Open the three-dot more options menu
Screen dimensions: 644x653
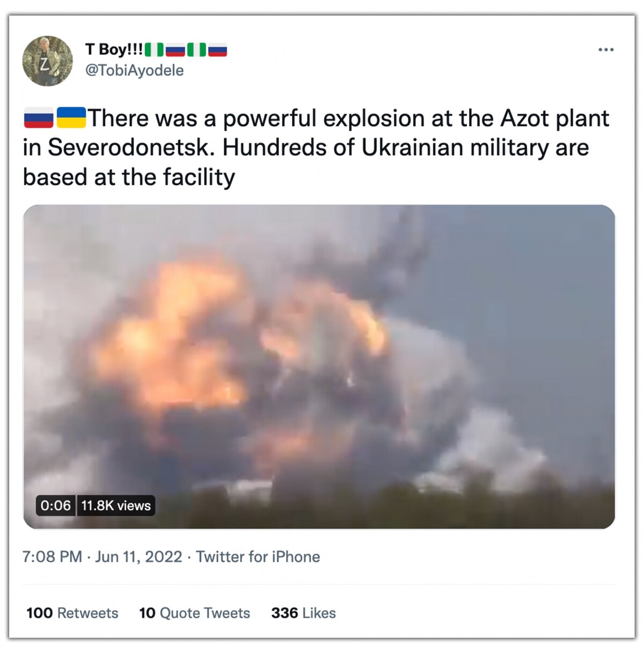605,50
